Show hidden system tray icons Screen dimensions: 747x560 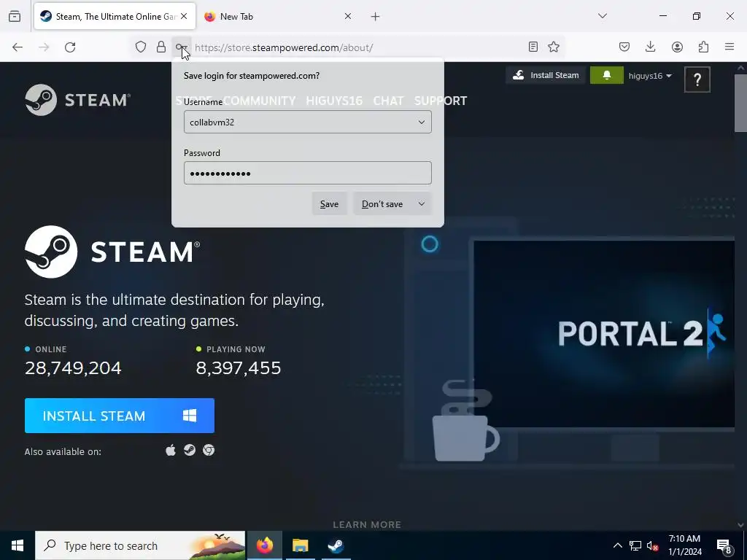click(x=617, y=545)
